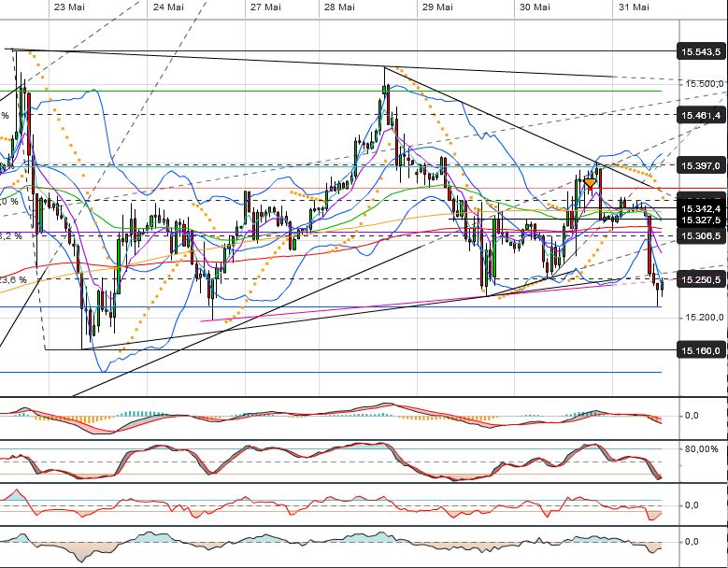Click the 15.250,5 current price label
The image size is (728, 568).
pos(701,279)
